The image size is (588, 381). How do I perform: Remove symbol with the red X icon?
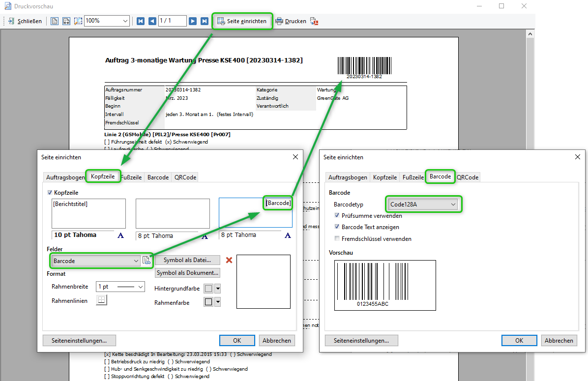229,260
